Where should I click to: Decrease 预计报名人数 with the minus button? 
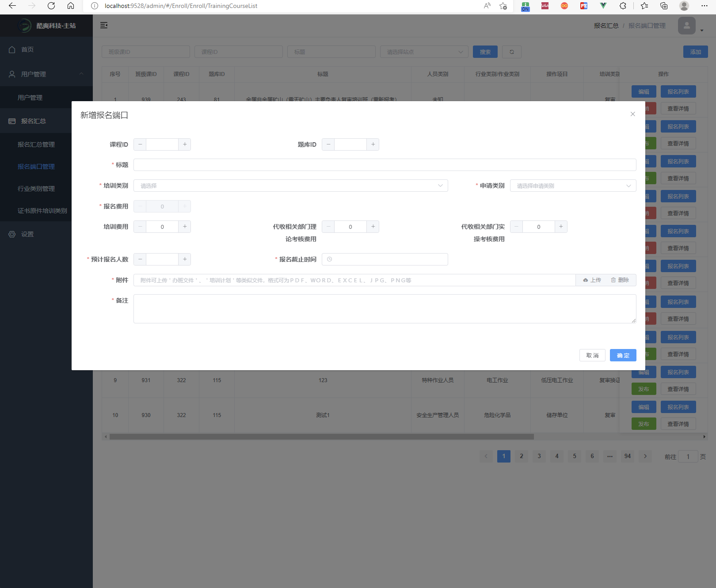tap(140, 259)
